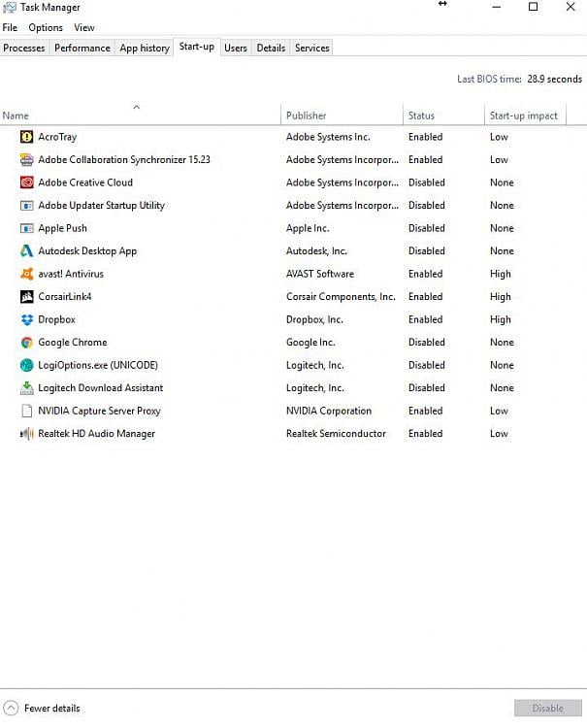Screen dimensions: 587x728
Task: Click the 'Adobe Systems Inc.' publisher cell
Action: tap(328, 137)
